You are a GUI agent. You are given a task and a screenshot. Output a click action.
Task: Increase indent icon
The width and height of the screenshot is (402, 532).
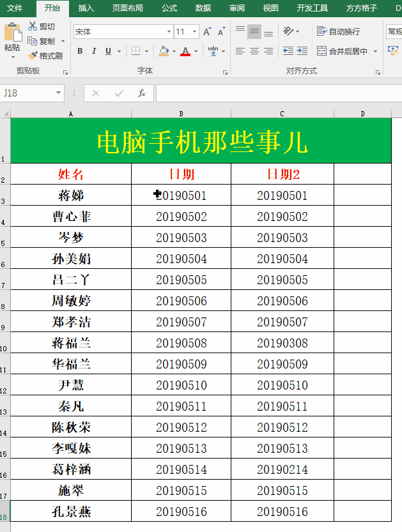coord(302,51)
